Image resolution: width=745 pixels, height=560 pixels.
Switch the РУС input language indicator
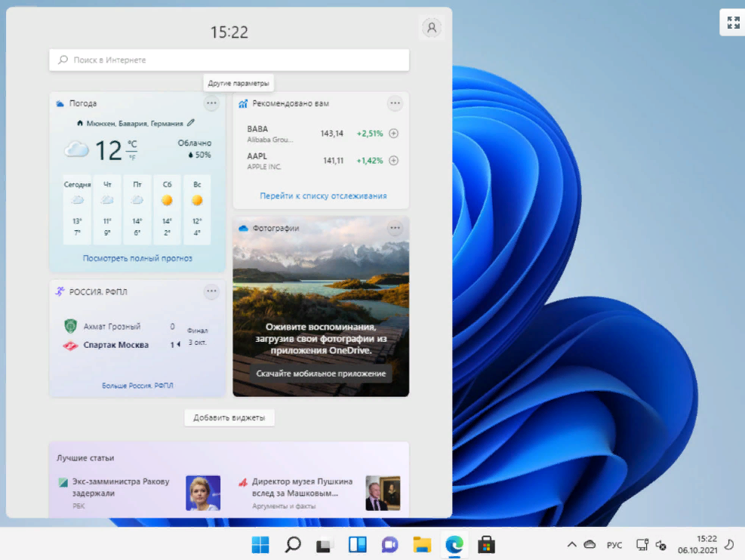coord(614,545)
